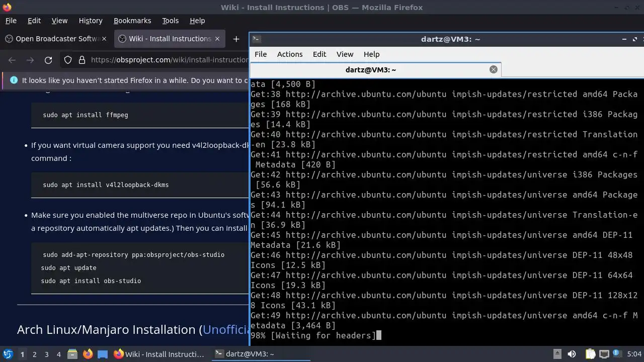Open Firefox File menu
644x362 pixels.
click(x=11, y=21)
